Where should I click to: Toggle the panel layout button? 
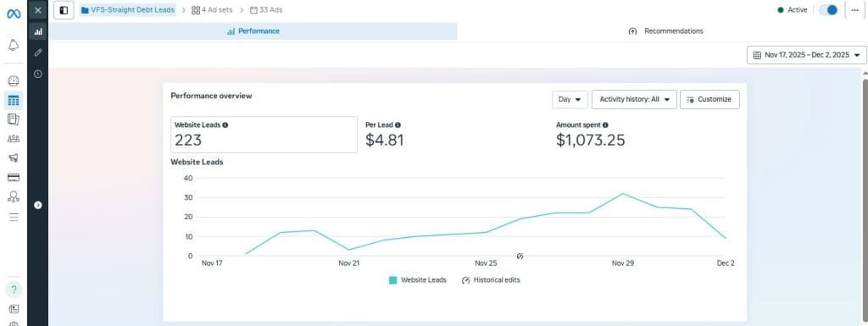coord(64,10)
